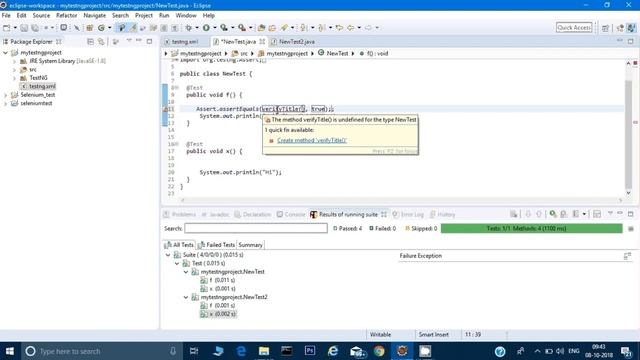Viewport: 640px width, 360px height.
Task: Open the Window menu
Action: pyautogui.click(x=186, y=16)
